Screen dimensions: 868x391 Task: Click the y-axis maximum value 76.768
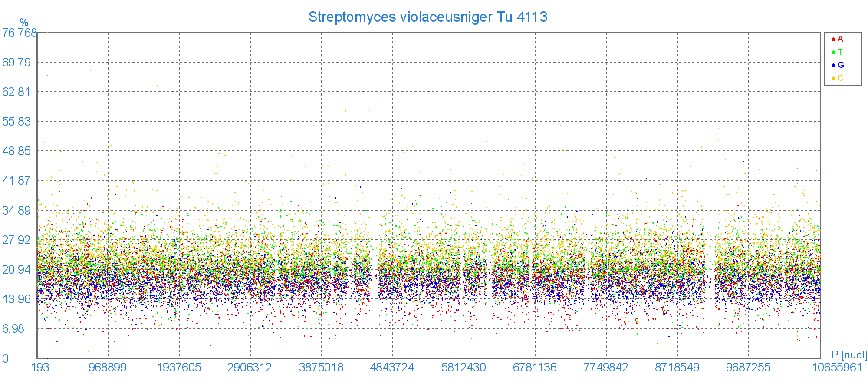[x=20, y=33]
